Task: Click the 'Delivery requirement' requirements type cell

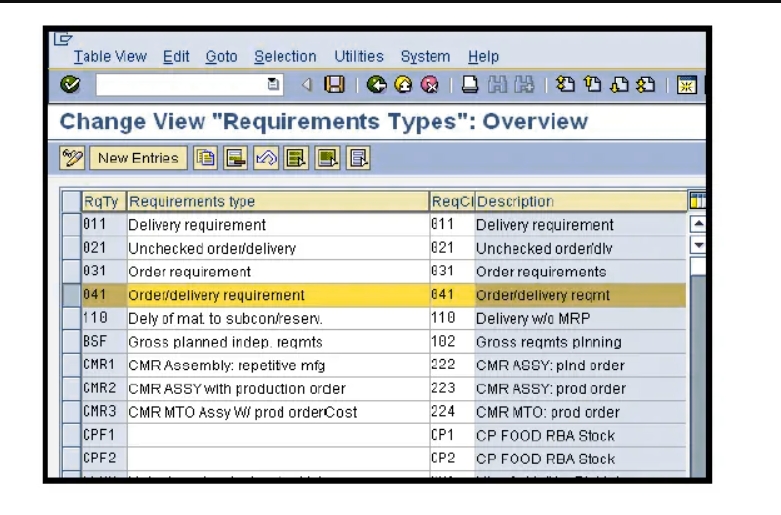Action: tap(278, 225)
